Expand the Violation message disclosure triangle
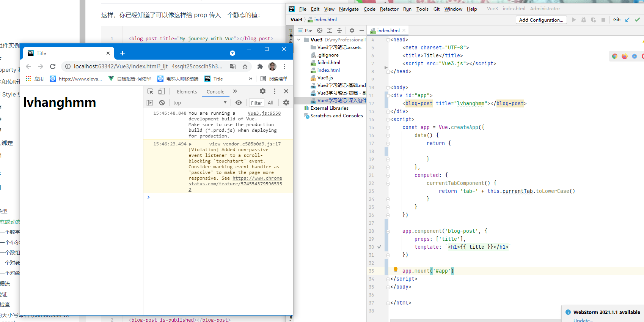 190,144
